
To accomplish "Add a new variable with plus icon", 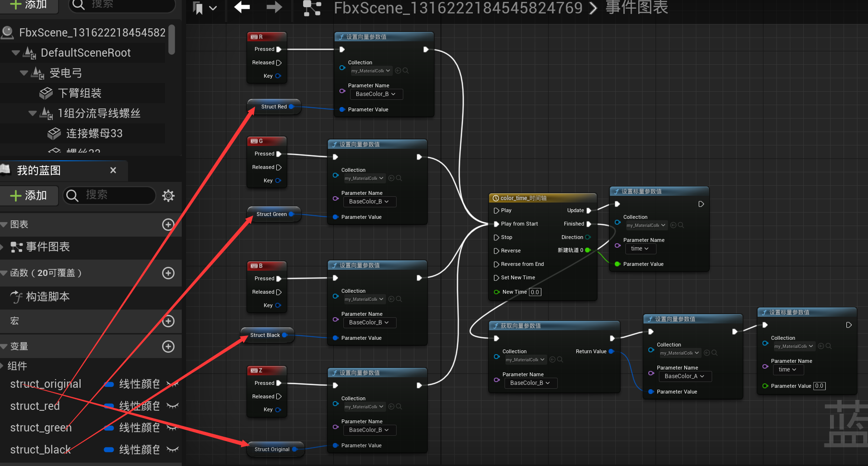I will point(168,347).
